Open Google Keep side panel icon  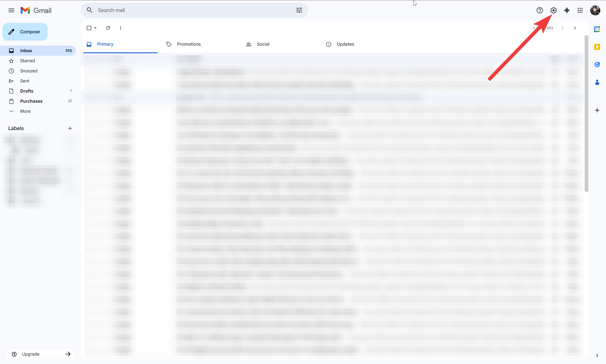pos(597,47)
